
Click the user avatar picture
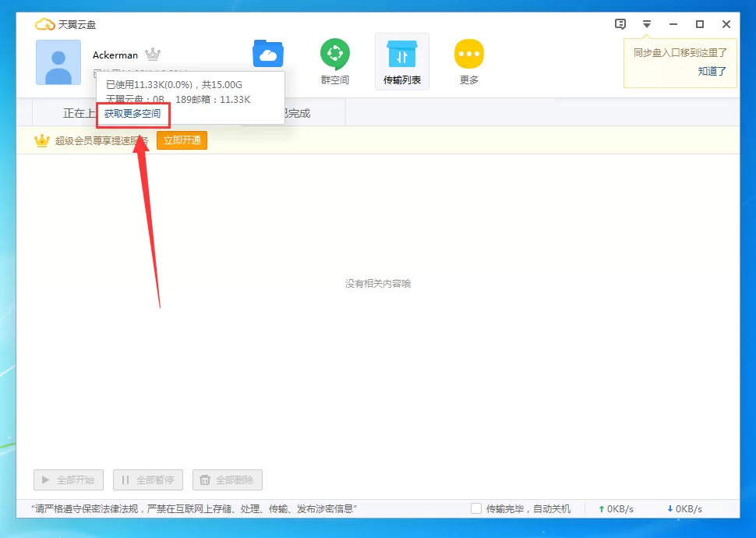58,62
